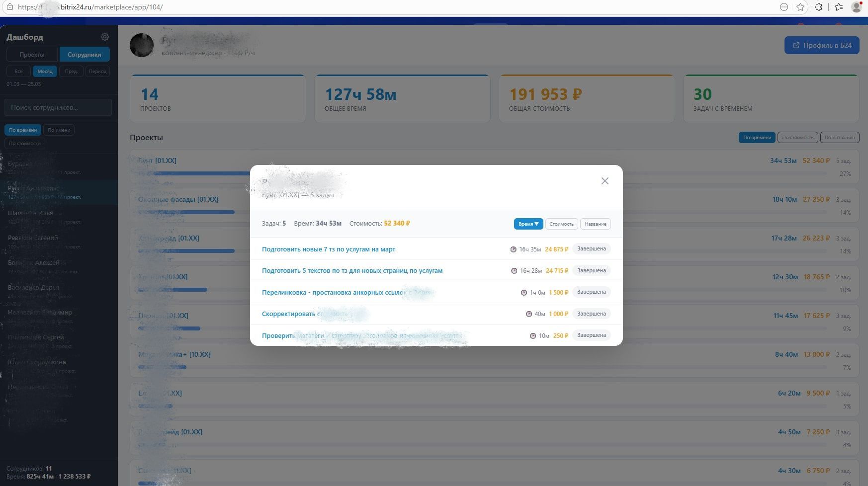
Task: Open task 'Подготовить 5 текстов по тз'
Action: pos(352,271)
